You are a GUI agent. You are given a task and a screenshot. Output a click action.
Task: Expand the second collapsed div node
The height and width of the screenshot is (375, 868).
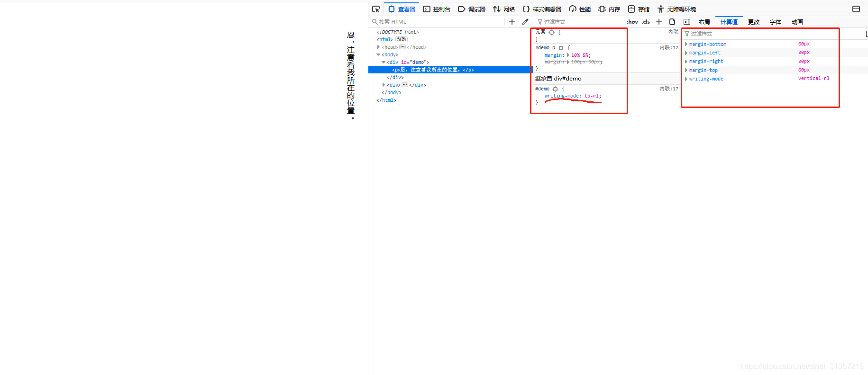pyautogui.click(x=384, y=85)
